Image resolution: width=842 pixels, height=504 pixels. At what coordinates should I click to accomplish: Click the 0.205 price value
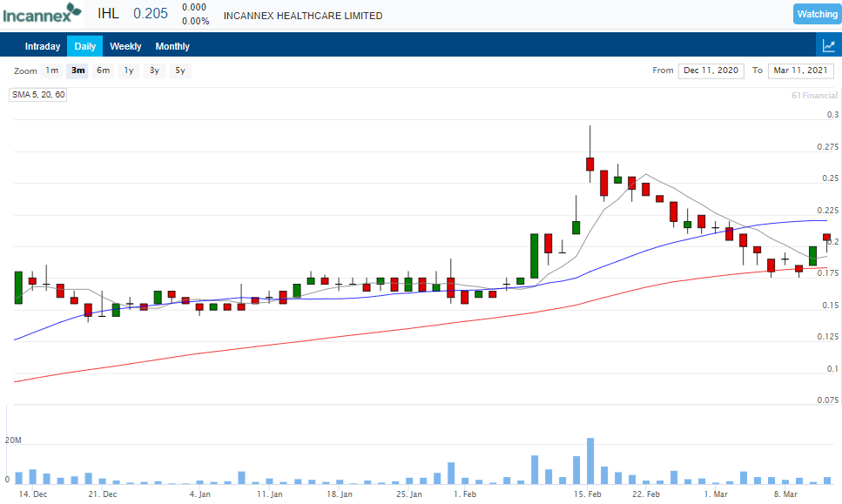click(151, 13)
